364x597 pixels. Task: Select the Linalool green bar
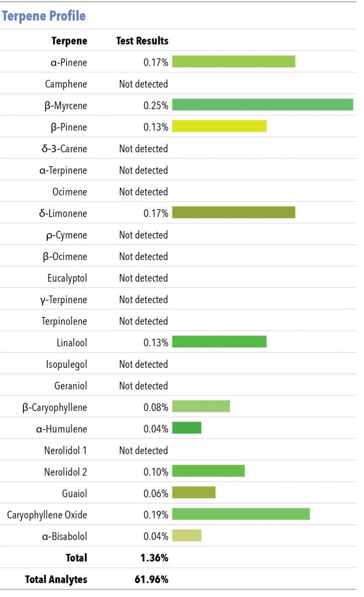pos(219,342)
